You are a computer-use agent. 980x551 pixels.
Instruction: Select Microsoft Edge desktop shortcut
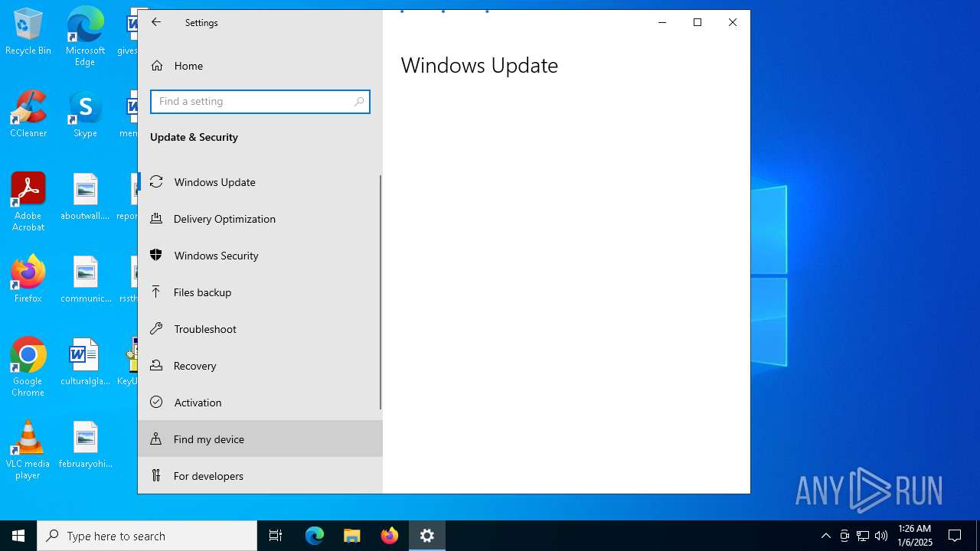click(85, 37)
